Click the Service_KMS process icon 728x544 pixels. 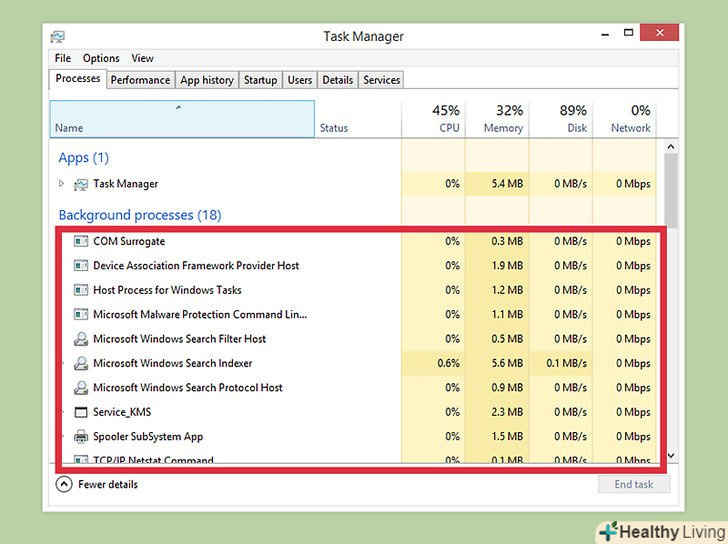81,412
